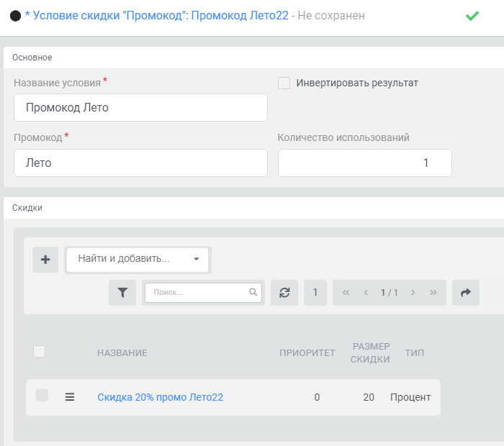The width and height of the screenshot is (504, 446).
Task: Go to the first page of discounts
Action: click(346, 293)
